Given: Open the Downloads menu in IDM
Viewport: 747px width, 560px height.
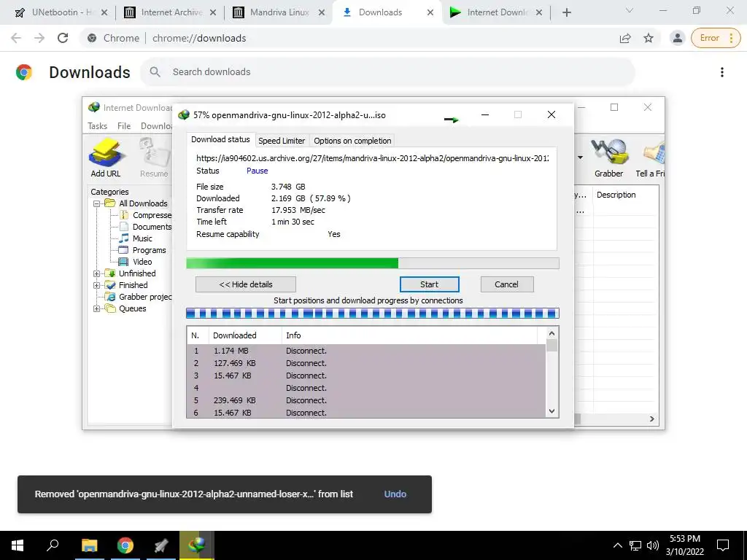Looking at the screenshot, I should pyautogui.click(x=156, y=125).
